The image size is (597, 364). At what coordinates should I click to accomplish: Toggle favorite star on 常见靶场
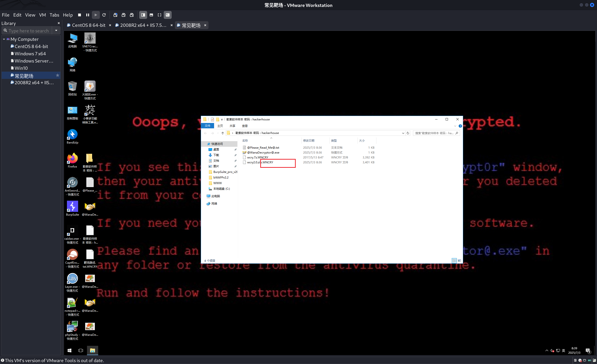click(57, 75)
